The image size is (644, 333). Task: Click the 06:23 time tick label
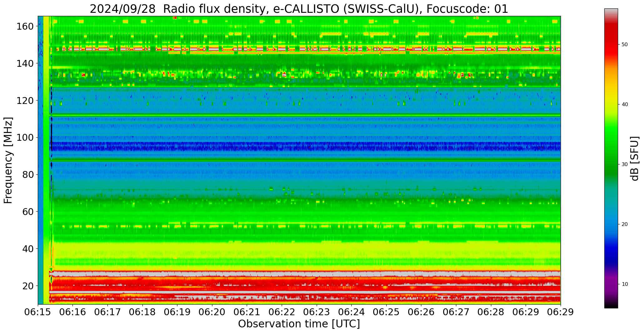(x=317, y=312)
